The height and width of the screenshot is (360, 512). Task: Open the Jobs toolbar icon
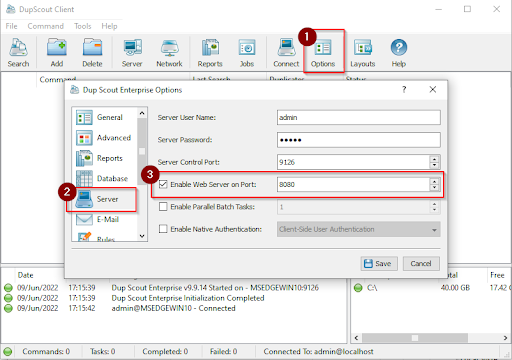pyautogui.click(x=247, y=53)
